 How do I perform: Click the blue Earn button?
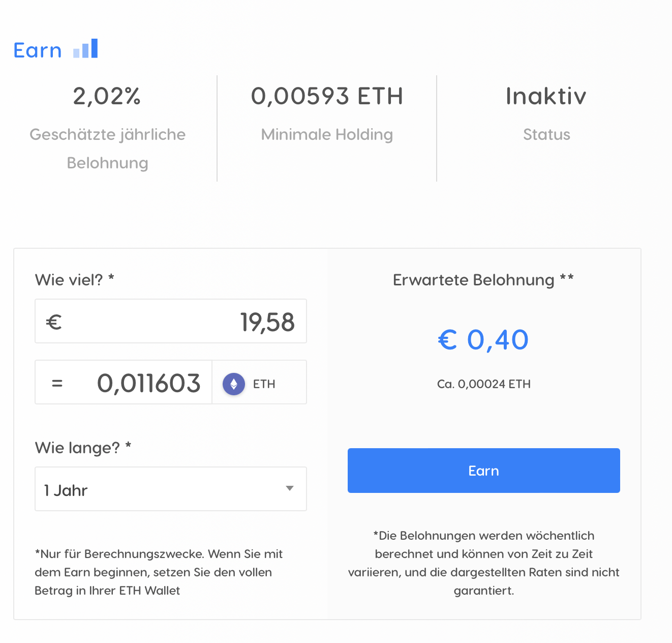[x=484, y=471]
